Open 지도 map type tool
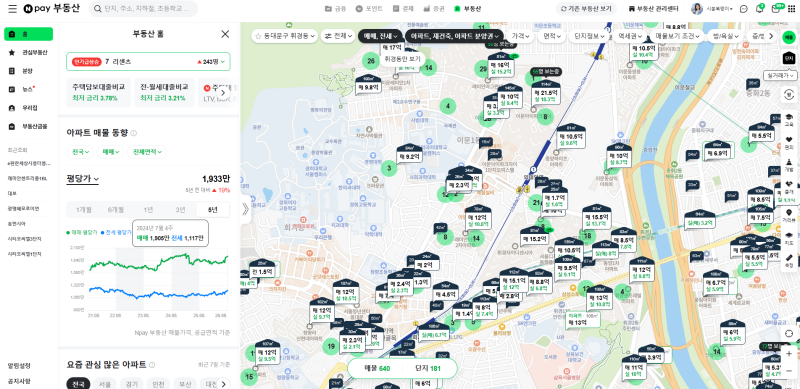 789,238
